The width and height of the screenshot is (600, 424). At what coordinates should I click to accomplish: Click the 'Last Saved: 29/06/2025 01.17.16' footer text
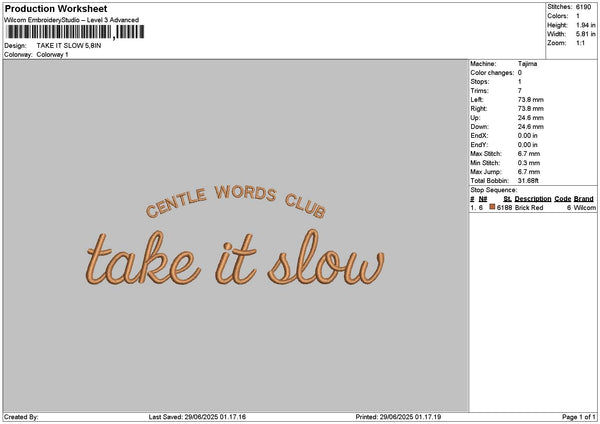point(197,417)
